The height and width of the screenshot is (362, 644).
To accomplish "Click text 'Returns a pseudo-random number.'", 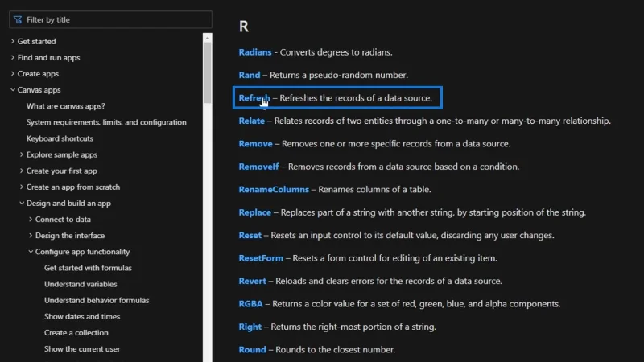I will (x=339, y=75).
